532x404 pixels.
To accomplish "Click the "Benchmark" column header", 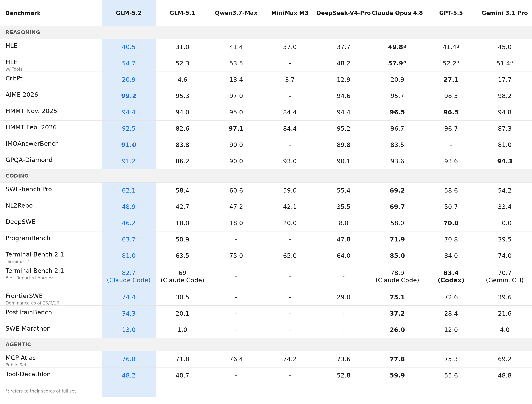I will click(23, 13).
